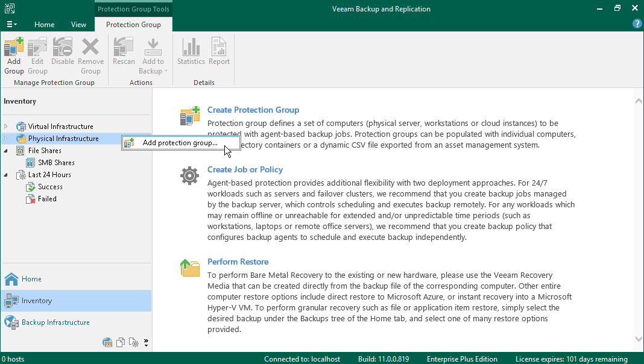Select the Protection Group ribbon tab
Viewport: 644px width, 364px height.
[x=133, y=25]
